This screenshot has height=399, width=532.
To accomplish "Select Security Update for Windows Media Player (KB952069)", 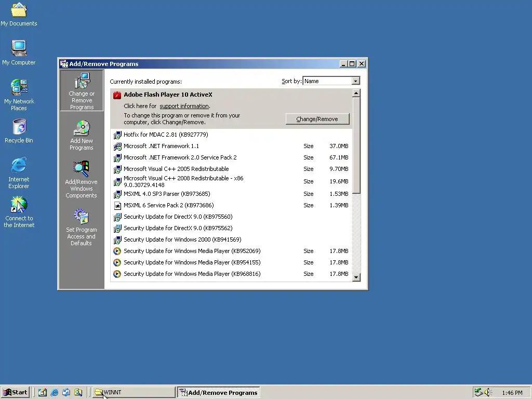I will click(x=231, y=251).
